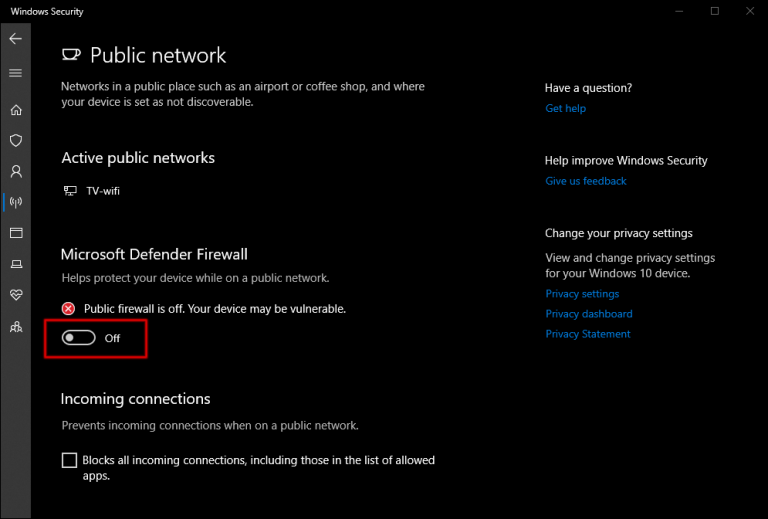Maximize the Windows Security window
Image resolution: width=768 pixels, height=519 pixels.
click(715, 11)
